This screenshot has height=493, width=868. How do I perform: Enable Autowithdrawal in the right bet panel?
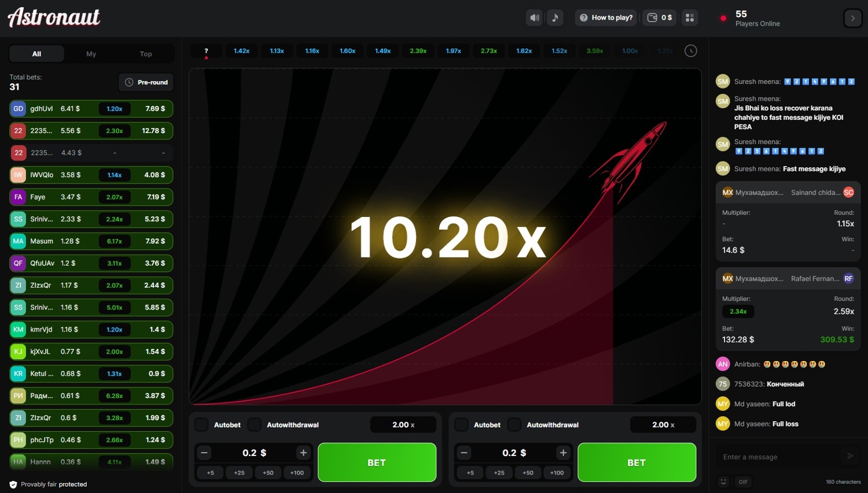pyautogui.click(x=514, y=425)
